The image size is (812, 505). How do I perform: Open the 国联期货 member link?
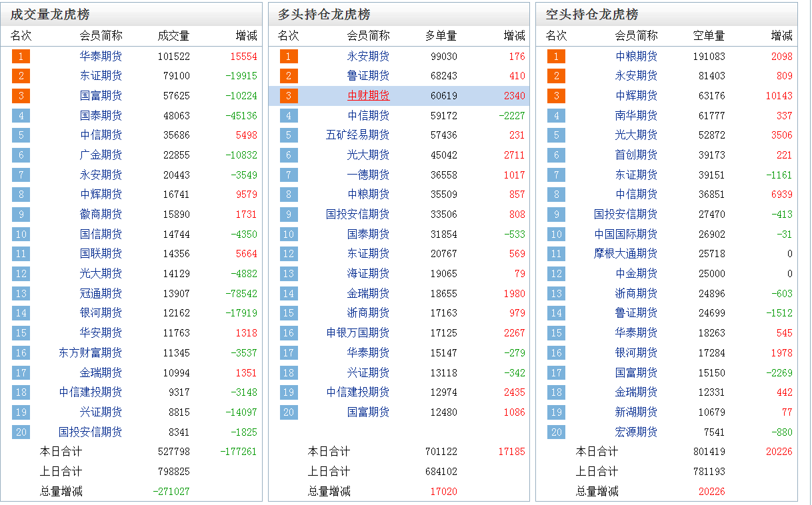(101, 254)
